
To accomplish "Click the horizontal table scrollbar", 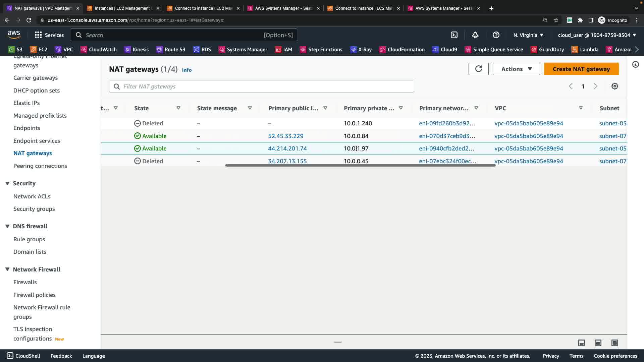I will (x=360, y=165).
